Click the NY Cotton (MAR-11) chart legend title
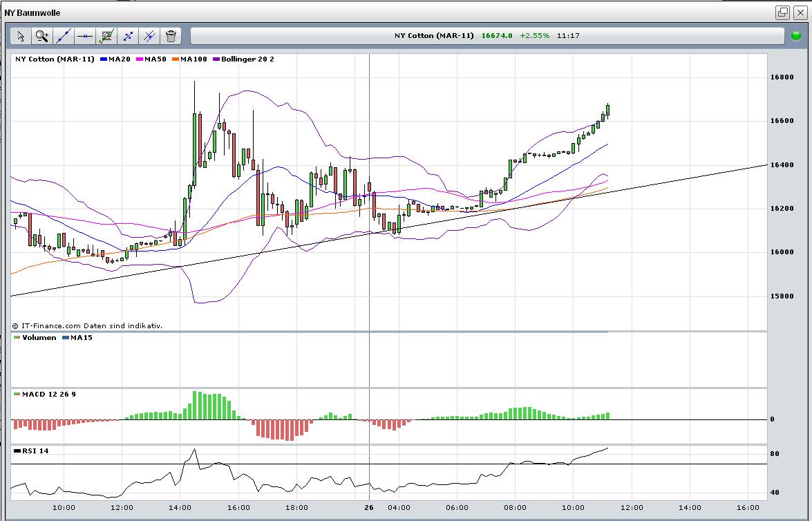This screenshot has height=521, width=812. click(55, 59)
